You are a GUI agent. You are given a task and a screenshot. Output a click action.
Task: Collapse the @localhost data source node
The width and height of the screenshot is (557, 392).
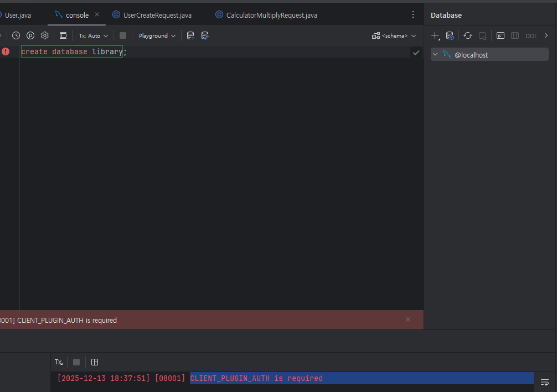coord(435,55)
